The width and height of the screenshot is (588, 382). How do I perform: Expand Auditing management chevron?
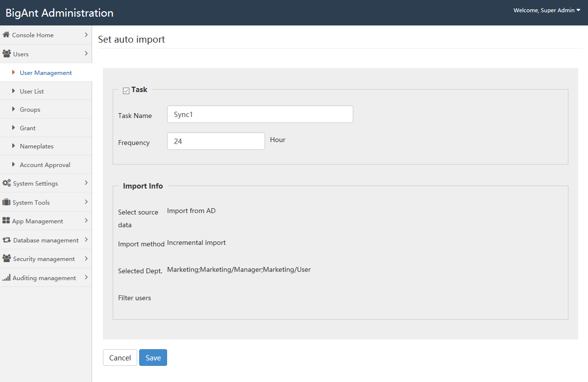[86, 277]
